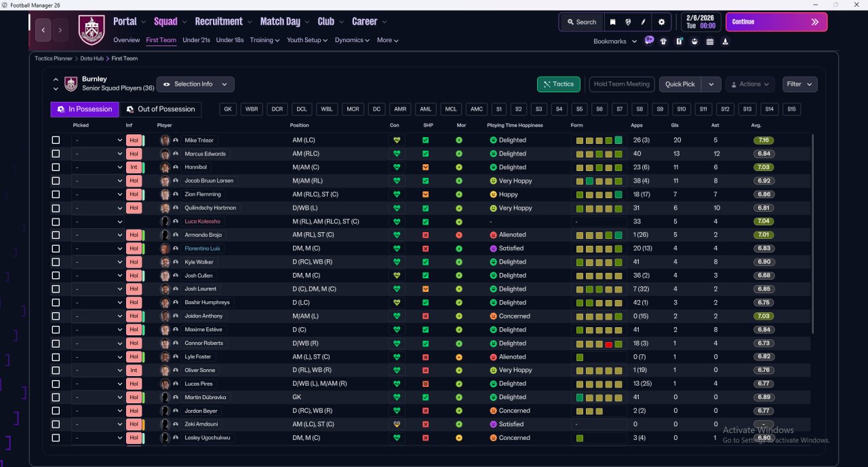The width and height of the screenshot is (868, 467).
Task: Switch to the Out of Possession tab
Action: pyautogui.click(x=161, y=109)
